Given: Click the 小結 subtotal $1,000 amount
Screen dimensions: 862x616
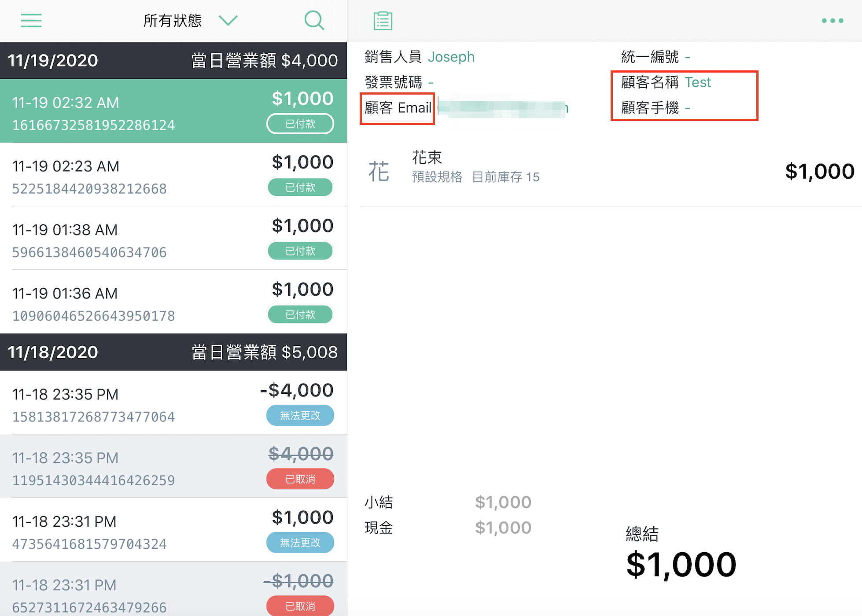Looking at the screenshot, I should click(x=503, y=502).
